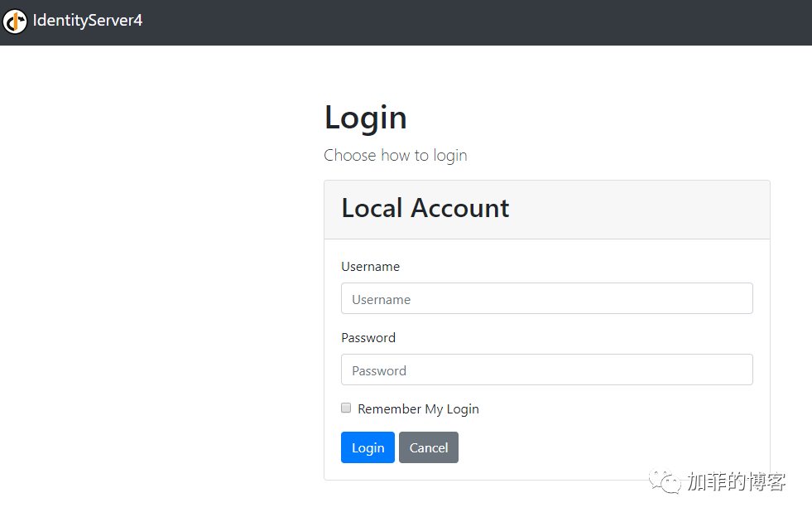Click the IdentityServer4 logo icon
This screenshot has height=517, width=812.
15,22
